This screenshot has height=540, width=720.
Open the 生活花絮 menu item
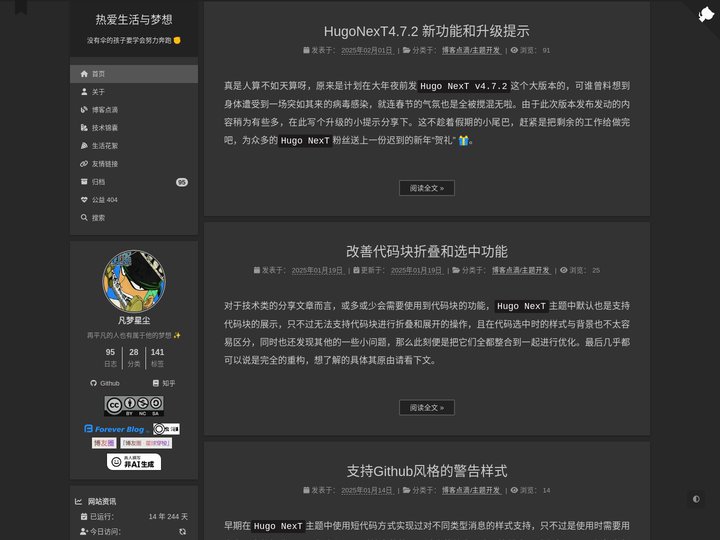[x=134, y=146]
